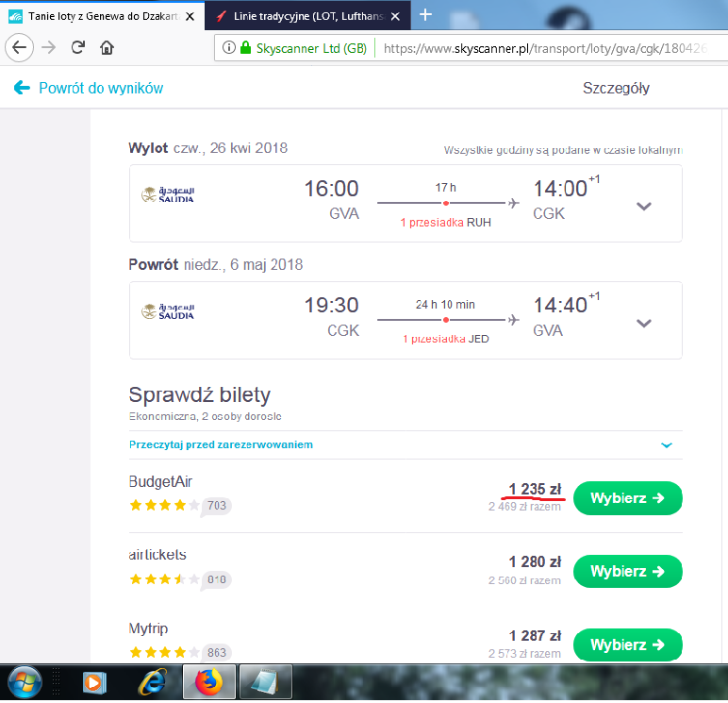Go back using the browser back arrow
This screenshot has height=703, width=728.
[19, 47]
